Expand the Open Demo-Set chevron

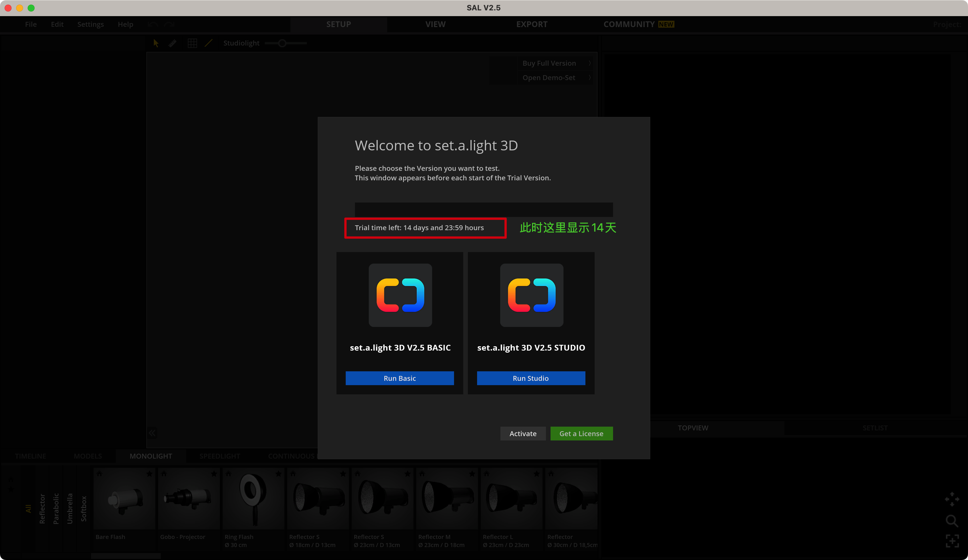590,77
